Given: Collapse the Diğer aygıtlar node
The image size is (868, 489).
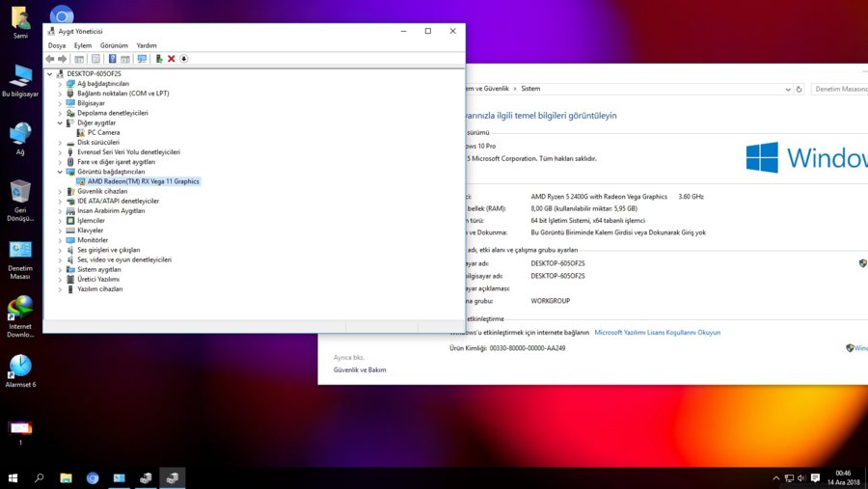Looking at the screenshot, I should [x=60, y=122].
